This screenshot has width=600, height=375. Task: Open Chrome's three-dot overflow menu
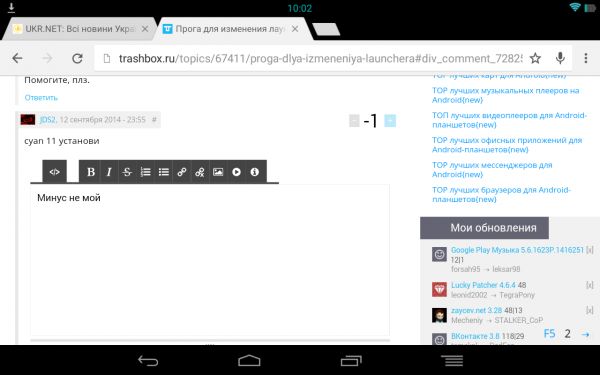(586, 58)
